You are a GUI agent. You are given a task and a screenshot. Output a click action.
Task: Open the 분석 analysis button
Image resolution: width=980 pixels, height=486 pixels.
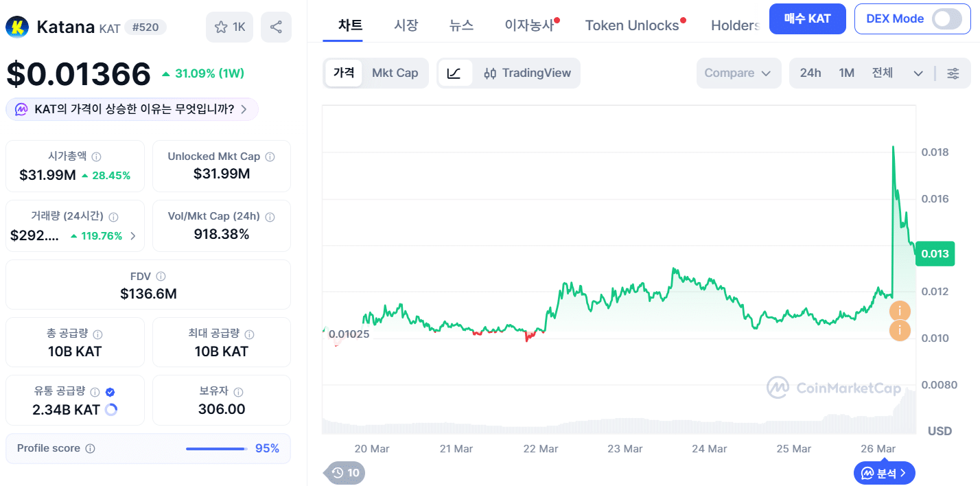tap(885, 472)
